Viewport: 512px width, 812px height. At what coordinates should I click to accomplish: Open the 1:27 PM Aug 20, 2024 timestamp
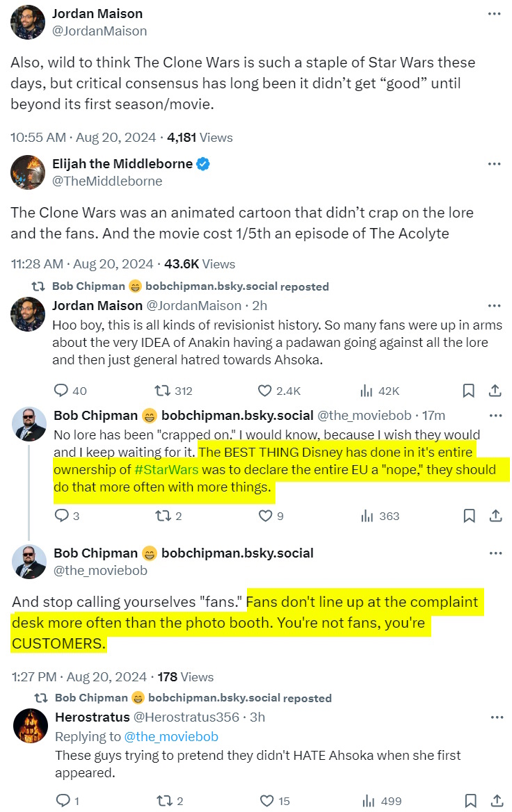(79, 677)
